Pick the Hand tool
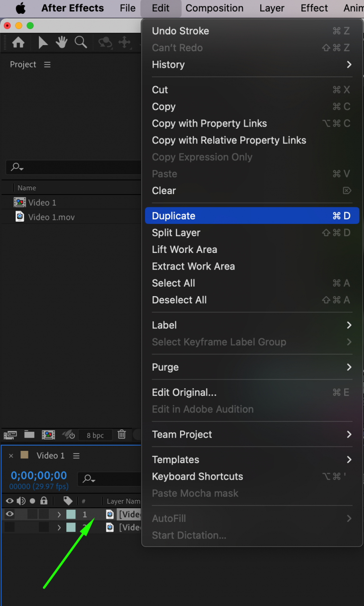 (61, 42)
